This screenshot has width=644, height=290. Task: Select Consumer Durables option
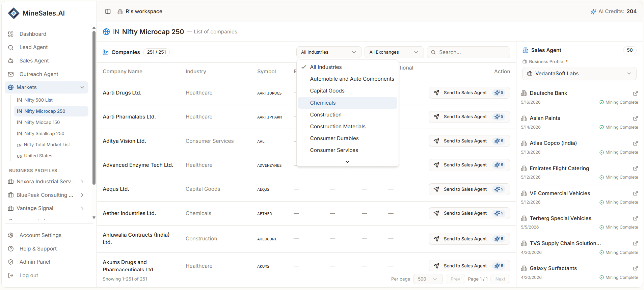click(x=348, y=138)
